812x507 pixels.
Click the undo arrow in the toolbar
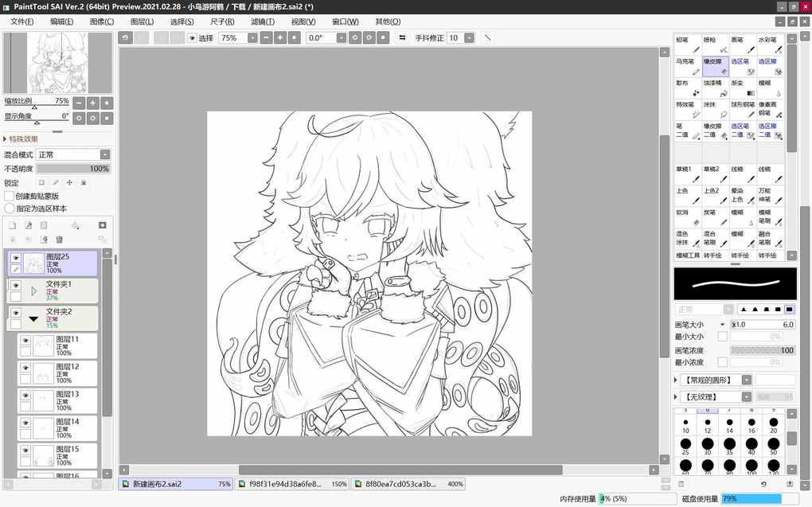pos(125,38)
